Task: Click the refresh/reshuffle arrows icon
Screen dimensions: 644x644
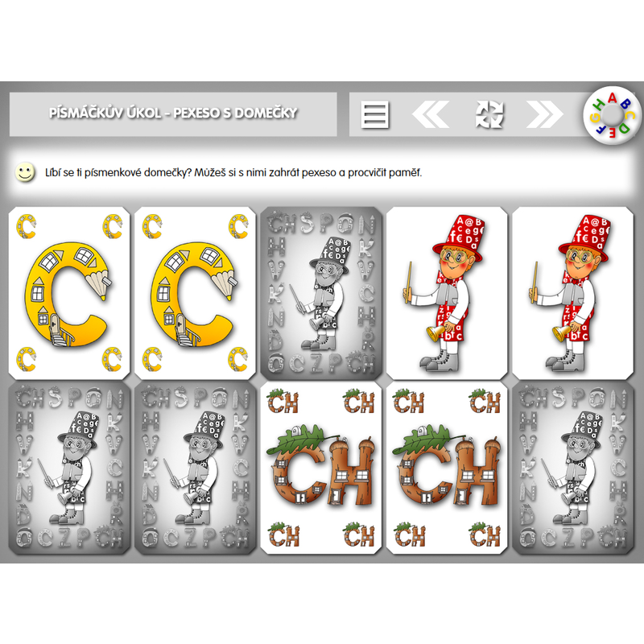Action: pyautogui.click(x=489, y=114)
